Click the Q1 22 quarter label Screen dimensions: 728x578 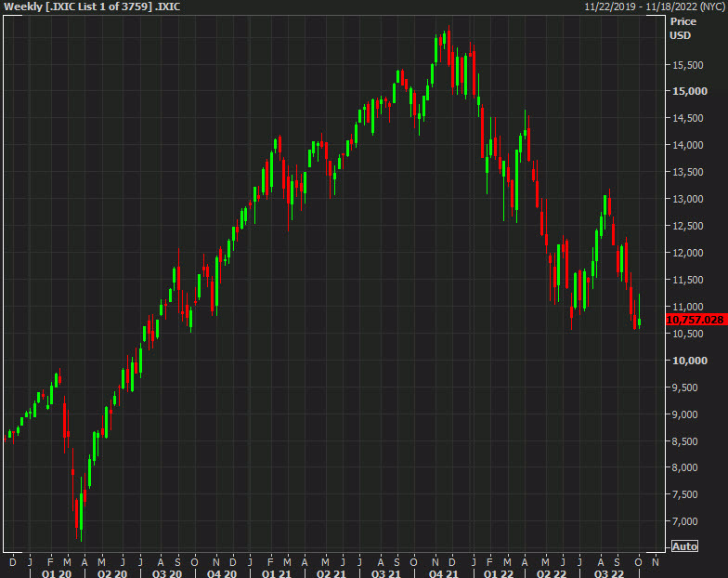pyautogui.click(x=499, y=573)
